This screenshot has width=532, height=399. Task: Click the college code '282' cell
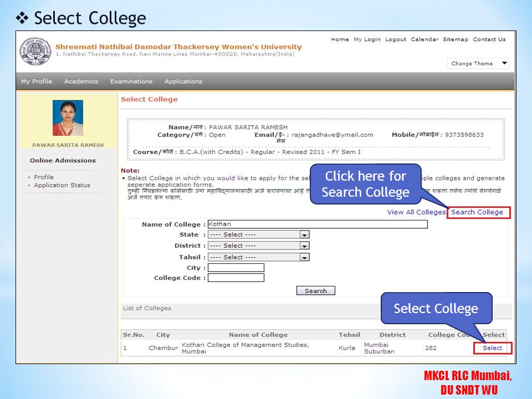click(x=431, y=348)
